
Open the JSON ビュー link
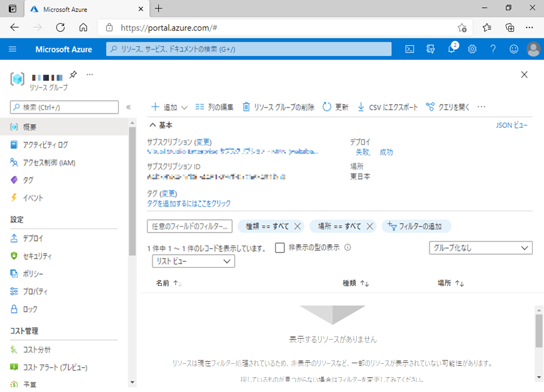(511, 125)
